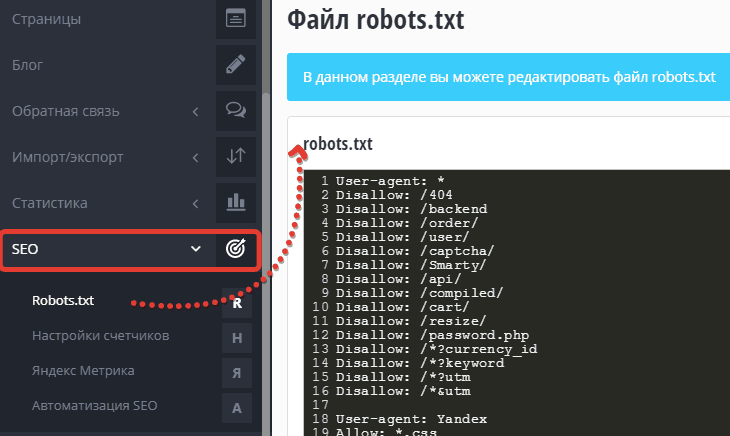Expand the Обратная связь submenu chevron

point(195,110)
